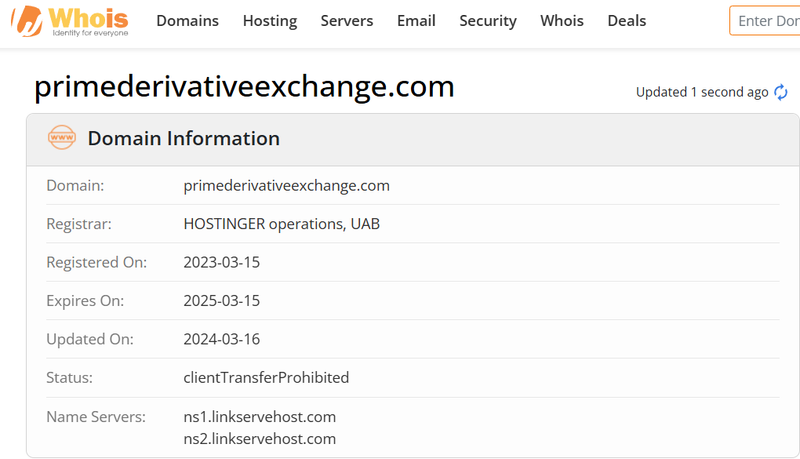Click the clientTransferProhibited status value

pos(266,377)
